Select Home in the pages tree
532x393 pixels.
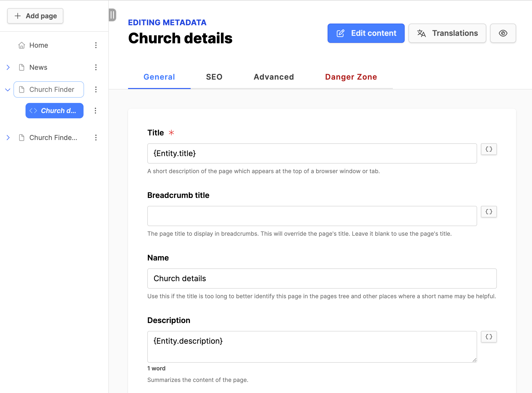[39, 45]
